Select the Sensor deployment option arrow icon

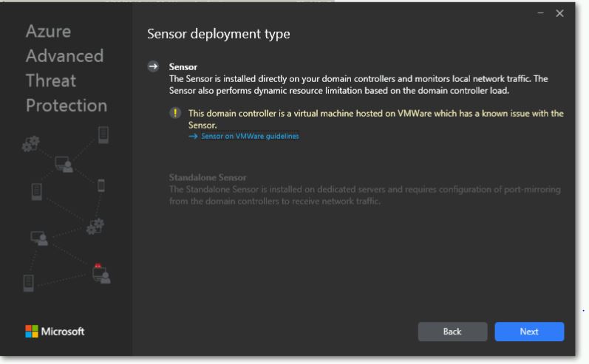[x=153, y=66]
